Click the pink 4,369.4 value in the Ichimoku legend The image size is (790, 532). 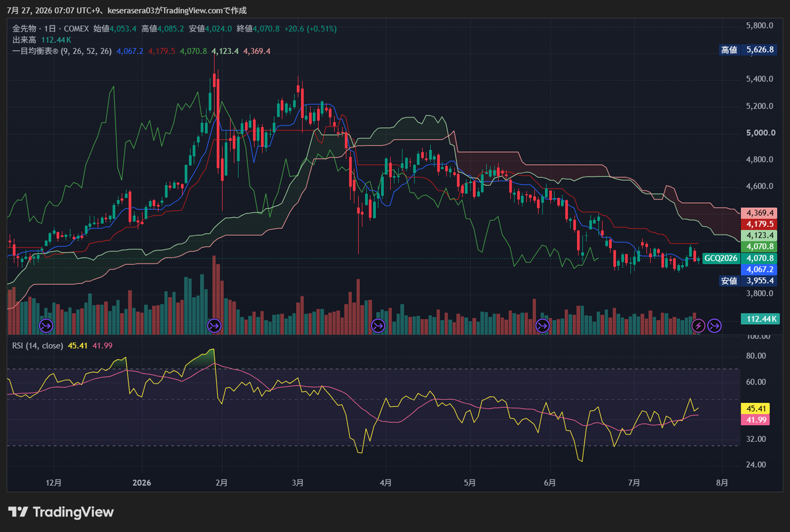257,51
